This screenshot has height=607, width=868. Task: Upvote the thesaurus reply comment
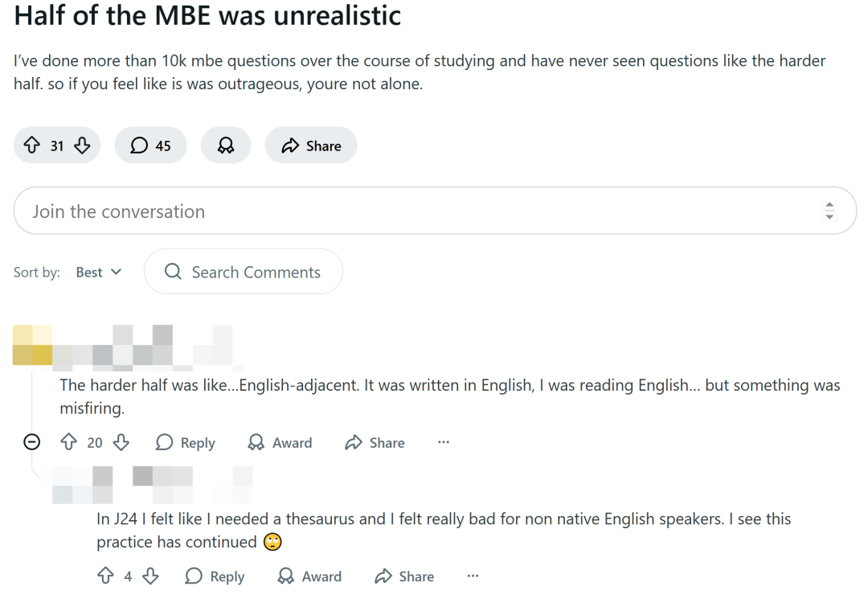[105, 576]
